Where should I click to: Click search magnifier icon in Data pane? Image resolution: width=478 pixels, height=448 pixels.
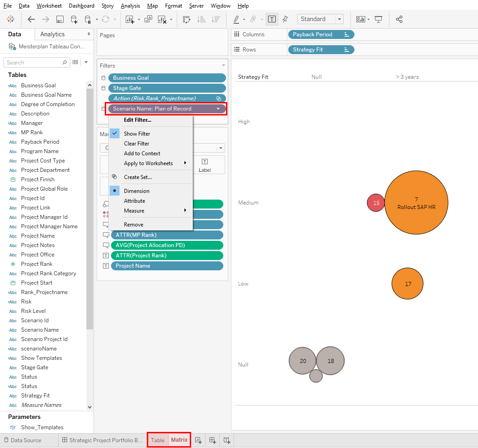[x=64, y=62]
